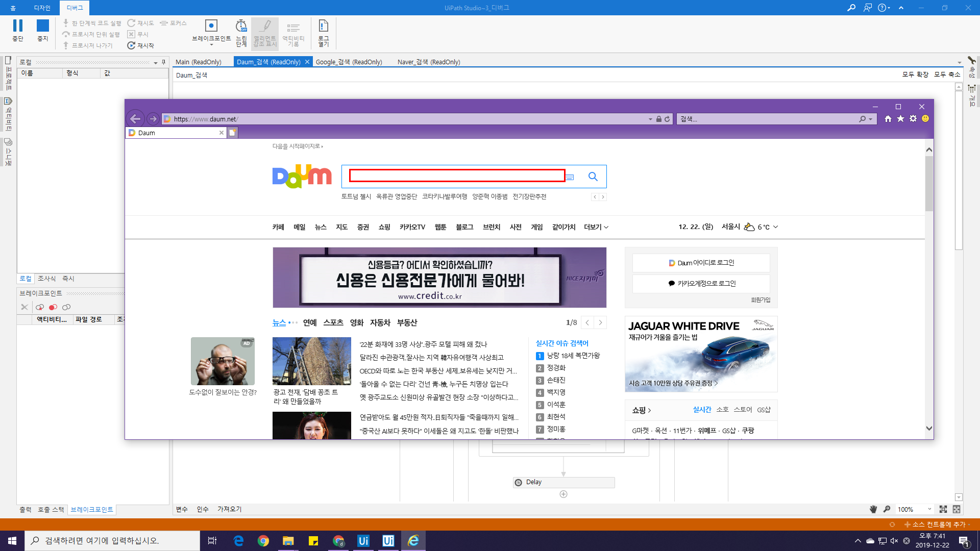Select the pan hand tool
The height and width of the screenshot is (551, 980).
click(x=873, y=509)
